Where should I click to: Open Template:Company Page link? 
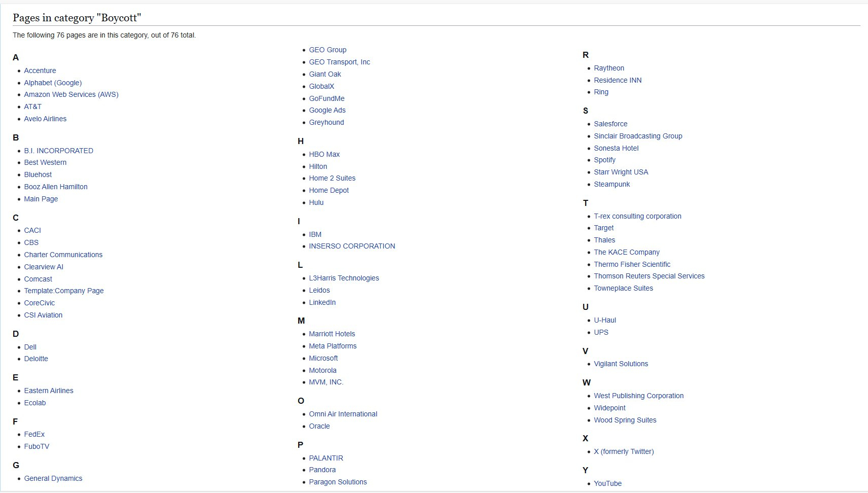(x=64, y=291)
